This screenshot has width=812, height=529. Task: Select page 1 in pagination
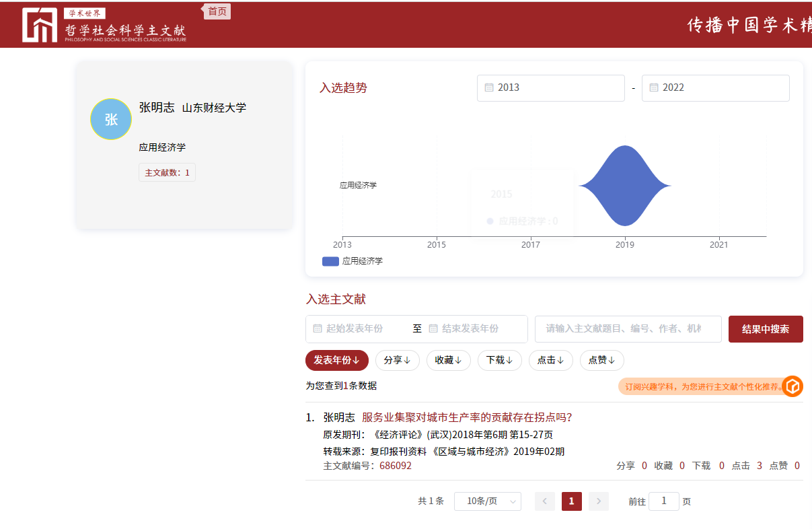(572, 501)
